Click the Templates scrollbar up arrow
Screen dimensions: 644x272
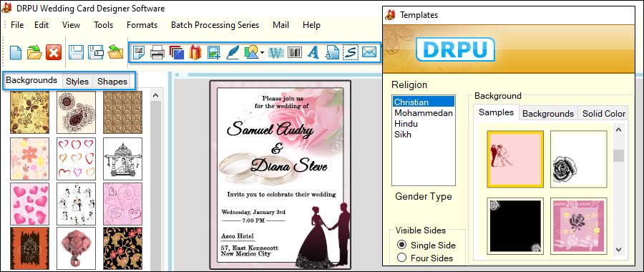pos(618,130)
